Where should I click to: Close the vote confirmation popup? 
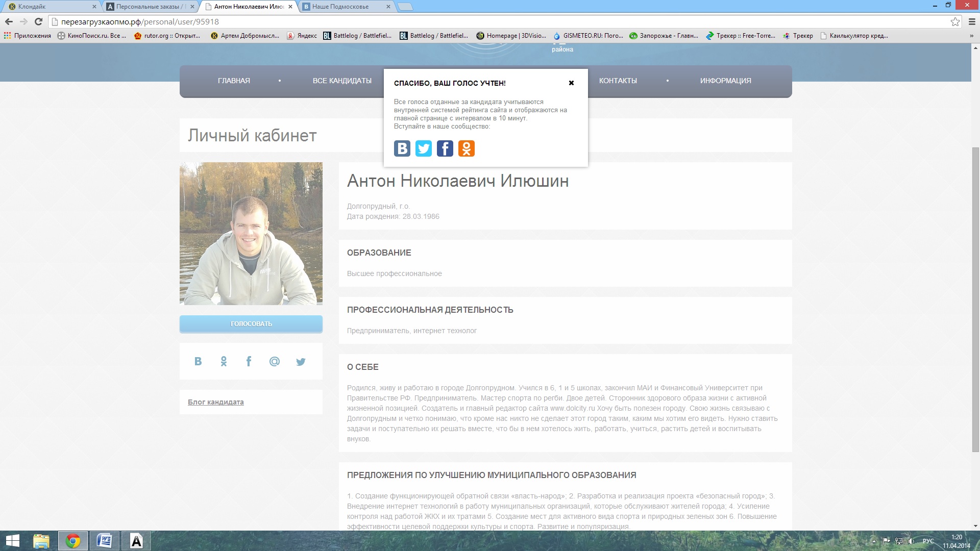pyautogui.click(x=571, y=83)
